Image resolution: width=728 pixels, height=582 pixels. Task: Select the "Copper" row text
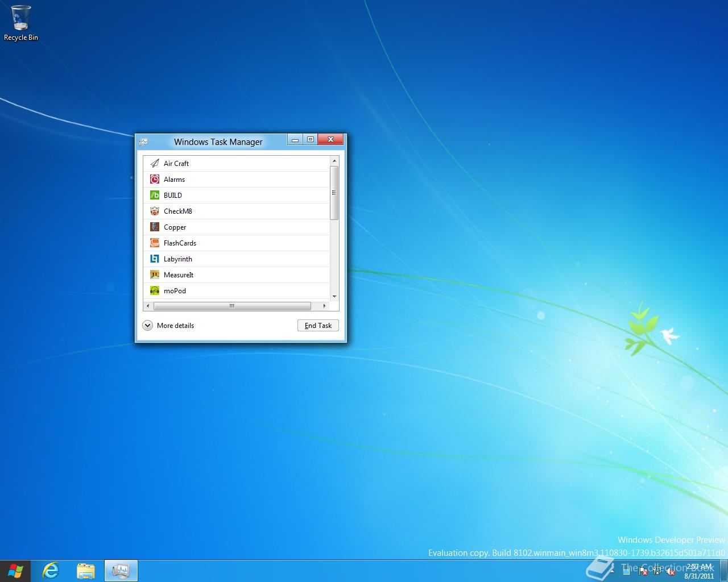(175, 227)
